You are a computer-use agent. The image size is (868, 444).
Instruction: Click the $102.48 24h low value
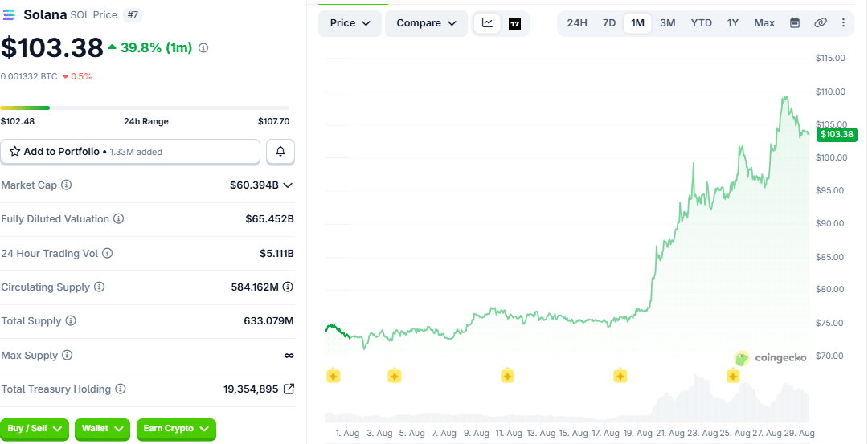(18, 122)
